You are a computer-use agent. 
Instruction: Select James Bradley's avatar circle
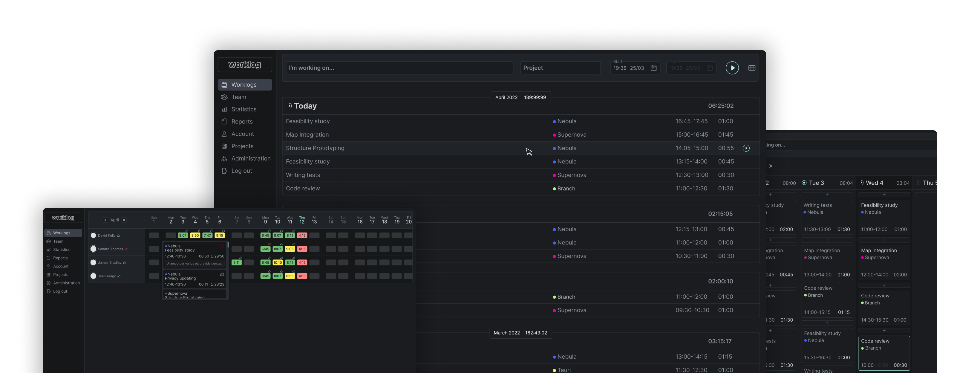pos(93,263)
